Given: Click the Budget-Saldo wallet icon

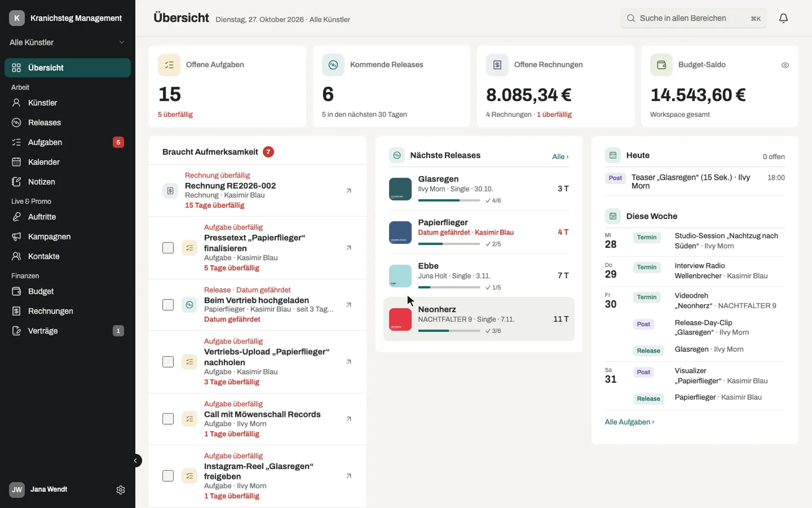Looking at the screenshot, I should click(661, 65).
